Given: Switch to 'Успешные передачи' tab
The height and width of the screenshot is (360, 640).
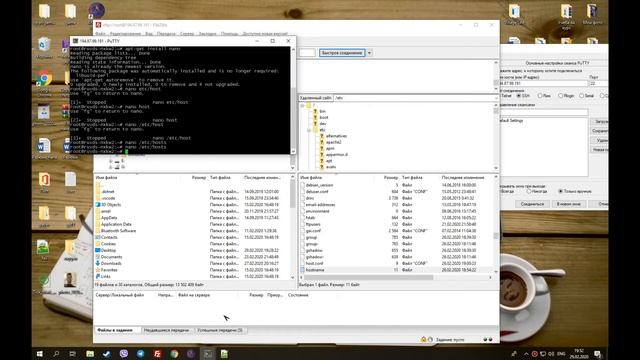Looking at the screenshot, I should (220, 330).
